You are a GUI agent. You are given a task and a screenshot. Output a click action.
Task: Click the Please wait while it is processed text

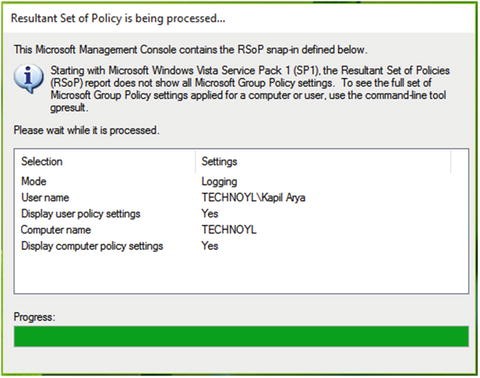[86, 130]
